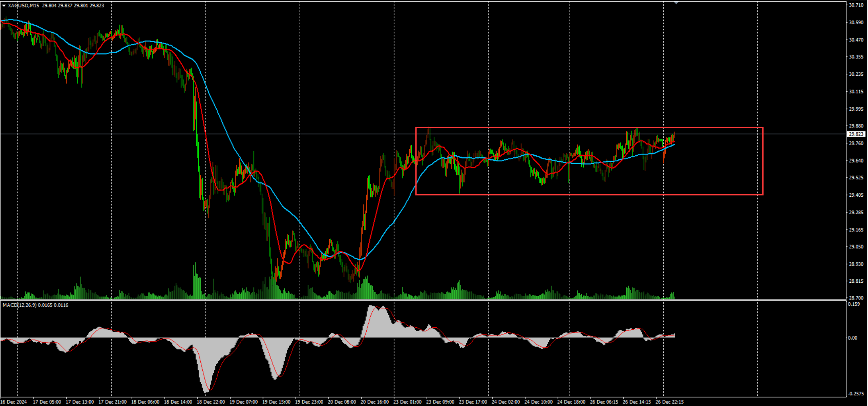Click the 30.355 price scale label
The width and height of the screenshot is (868, 406).
[x=855, y=57]
